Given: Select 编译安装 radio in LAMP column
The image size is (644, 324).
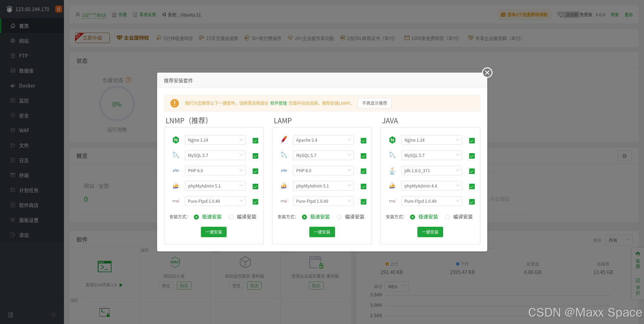Looking at the screenshot, I should click(x=339, y=217).
